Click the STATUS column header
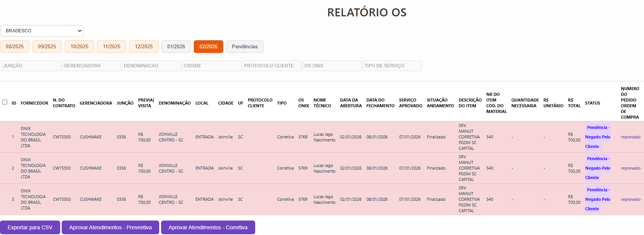This screenshot has width=644, height=235. [x=593, y=103]
